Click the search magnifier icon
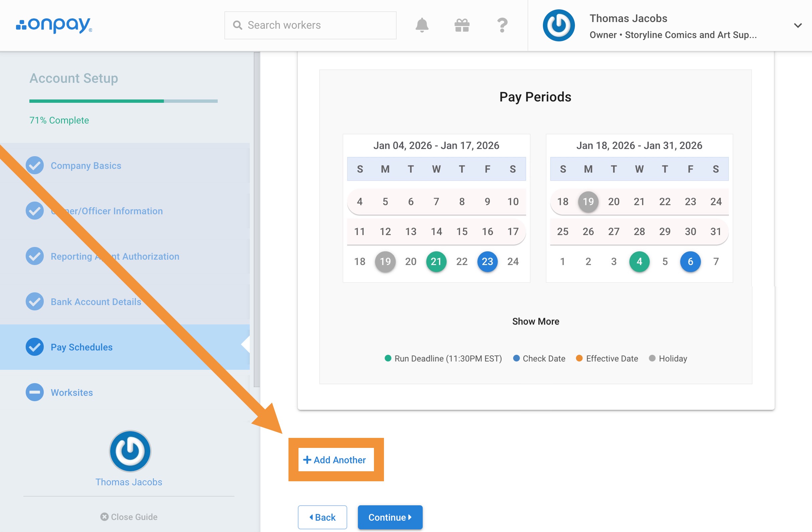Screen dimensions: 812x532 click(x=237, y=25)
